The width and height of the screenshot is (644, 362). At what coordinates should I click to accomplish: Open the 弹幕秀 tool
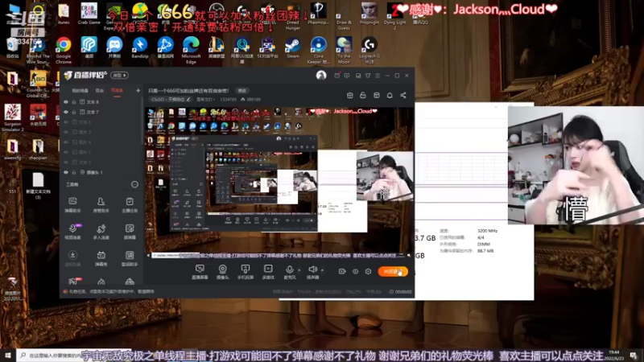click(101, 258)
